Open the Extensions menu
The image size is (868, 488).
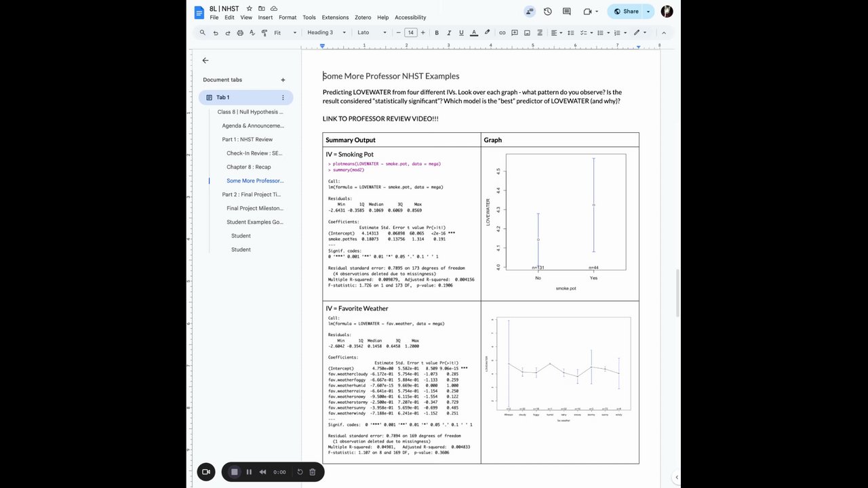point(335,18)
